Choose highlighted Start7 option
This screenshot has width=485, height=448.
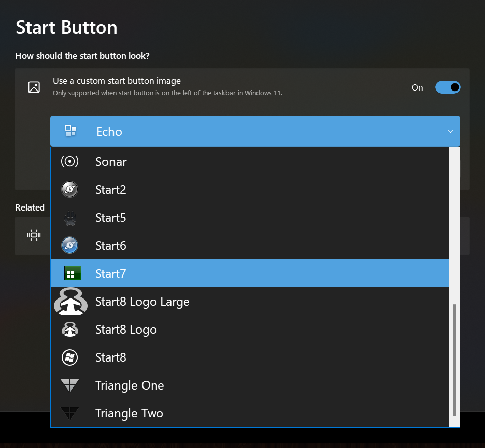coord(249,273)
